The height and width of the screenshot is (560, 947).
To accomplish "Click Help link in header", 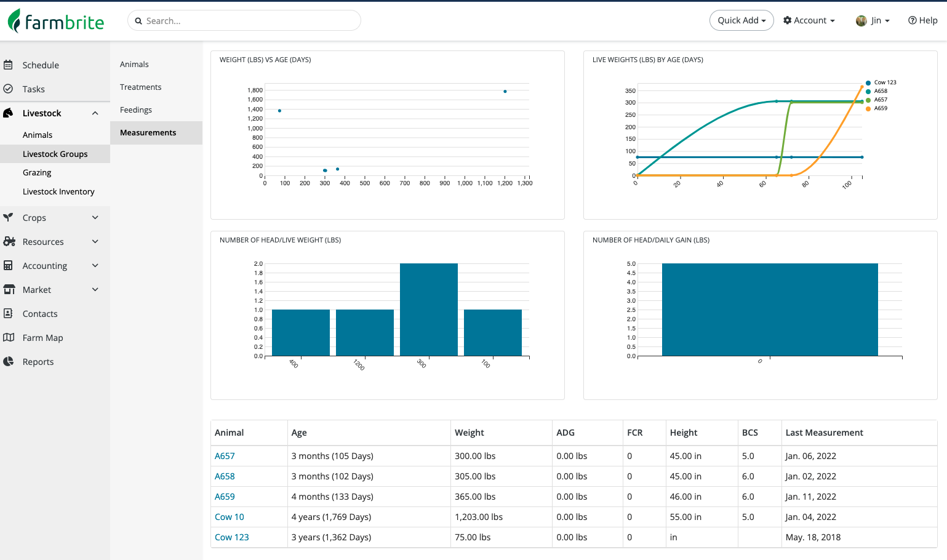I will point(923,20).
